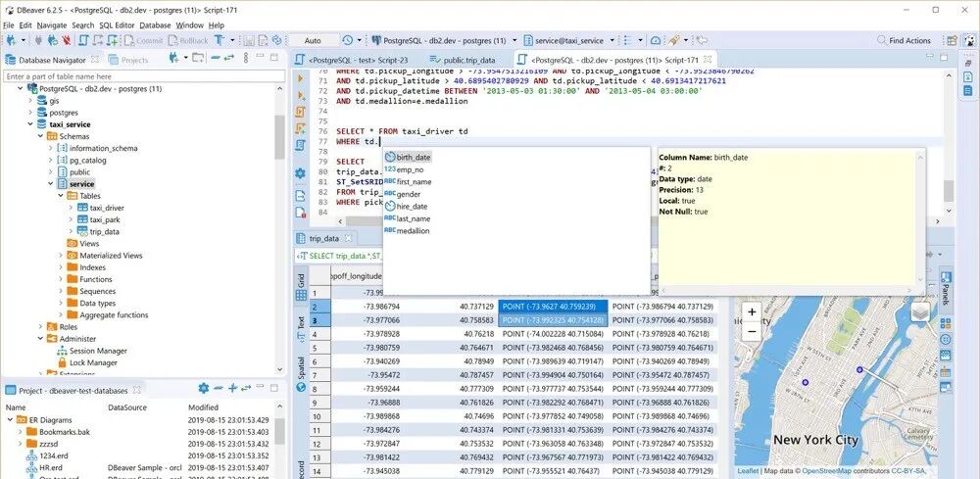Click the new folder icon in Database Navigator

[198, 58]
